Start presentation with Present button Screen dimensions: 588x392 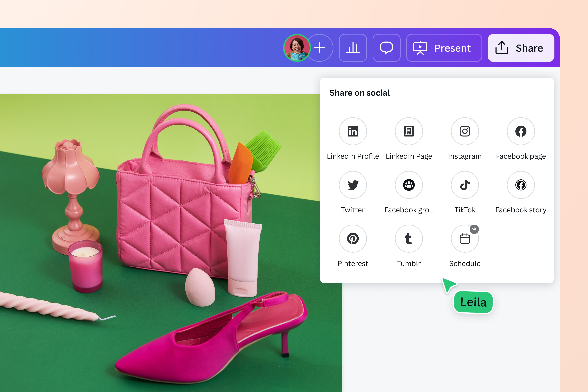444,48
